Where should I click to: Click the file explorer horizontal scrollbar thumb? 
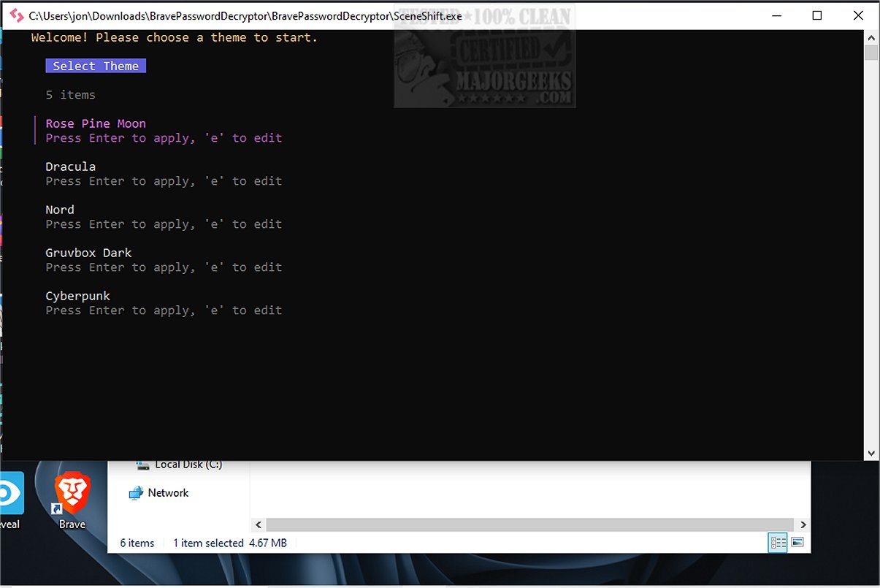click(529, 524)
